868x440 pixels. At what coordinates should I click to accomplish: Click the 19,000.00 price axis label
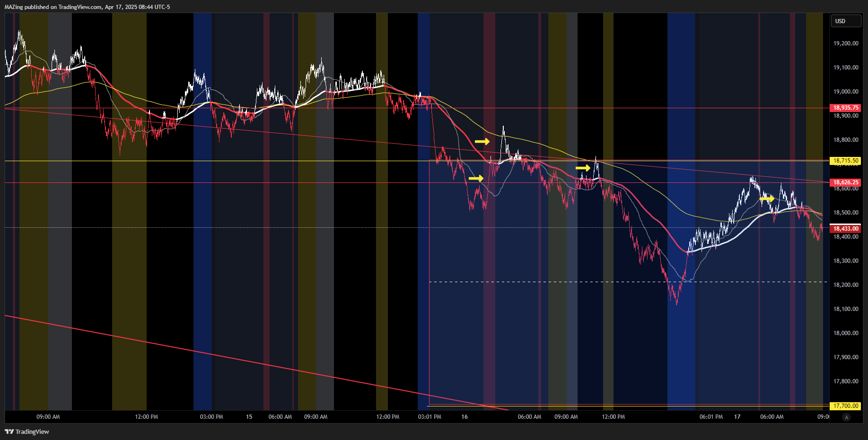pos(846,92)
